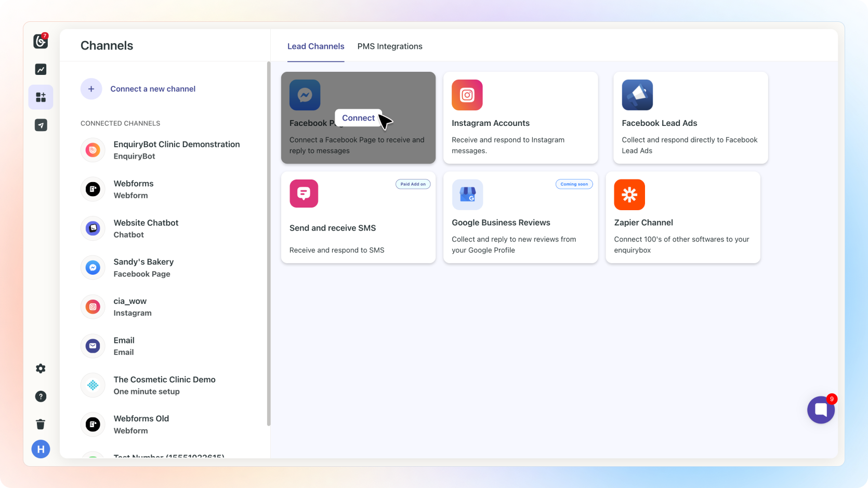The image size is (868, 488).
Task: Click the Instagram Accounts card icon
Action: tap(467, 95)
